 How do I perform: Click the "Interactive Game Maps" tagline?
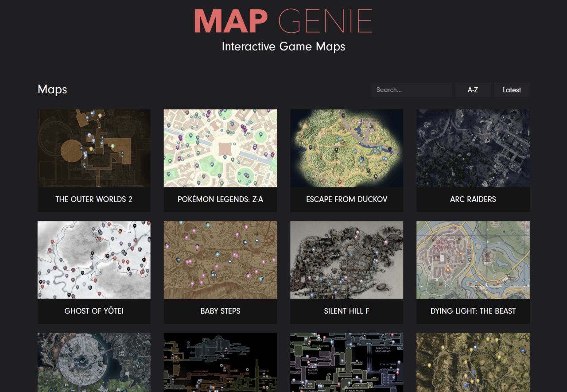(283, 47)
